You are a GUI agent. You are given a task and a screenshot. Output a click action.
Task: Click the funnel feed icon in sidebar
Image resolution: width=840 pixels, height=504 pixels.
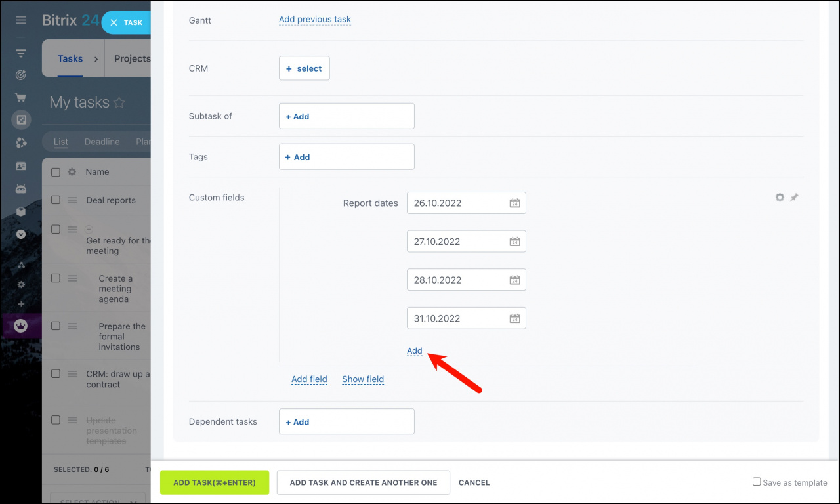pyautogui.click(x=21, y=53)
